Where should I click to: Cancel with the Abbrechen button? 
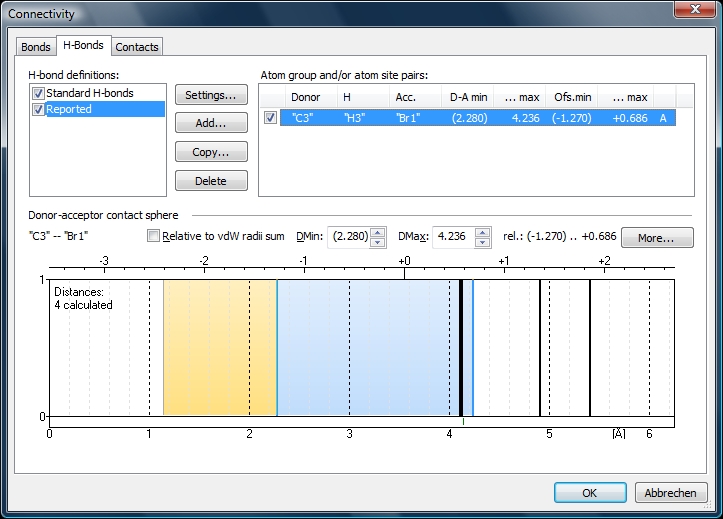671,493
